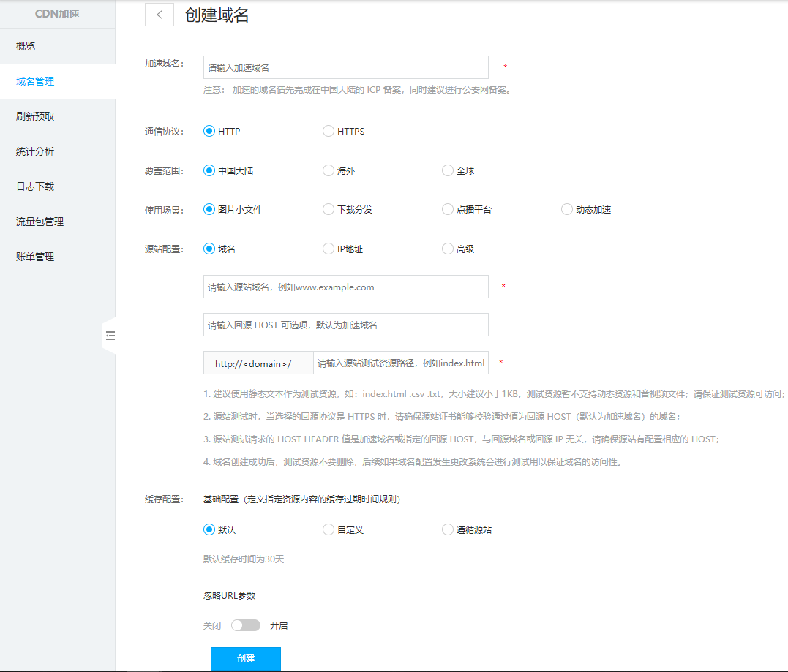Toggle the 忽略URL参数 switch
788x672 pixels.
tap(245, 625)
